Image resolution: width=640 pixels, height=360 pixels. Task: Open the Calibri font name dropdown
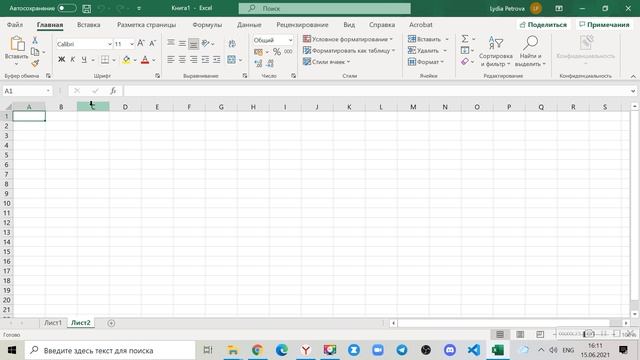coord(109,44)
